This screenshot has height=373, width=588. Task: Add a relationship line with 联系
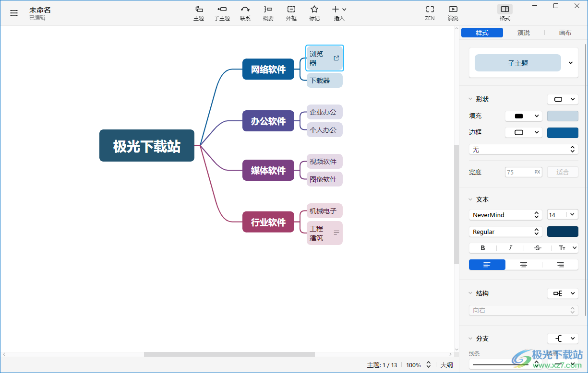245,13
